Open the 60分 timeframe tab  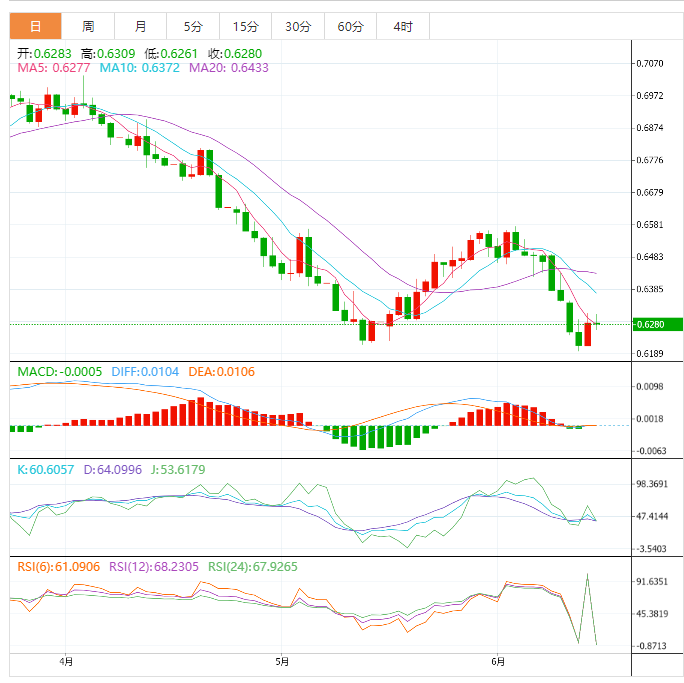coord(350,27)
